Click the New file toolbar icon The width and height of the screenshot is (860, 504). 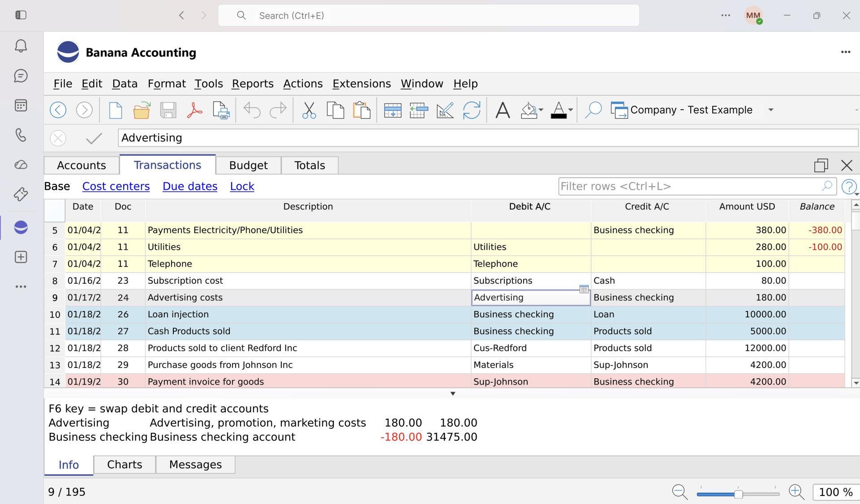tap(116, 110)
